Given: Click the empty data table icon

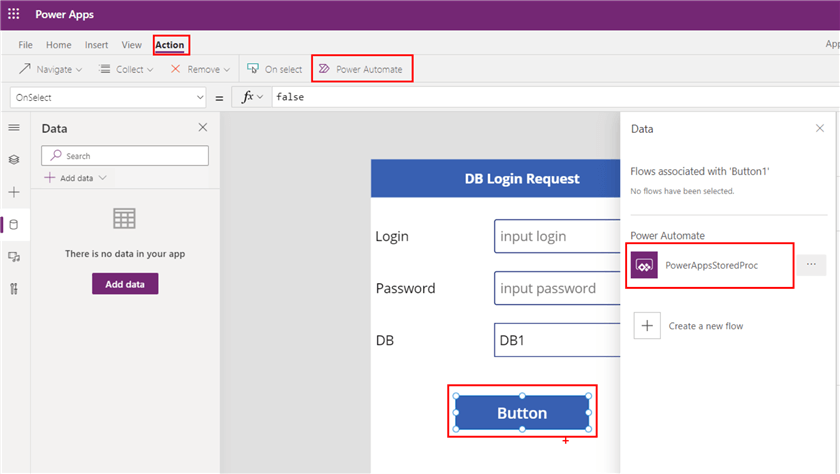Looking at the screenshot, I should 124,219.
